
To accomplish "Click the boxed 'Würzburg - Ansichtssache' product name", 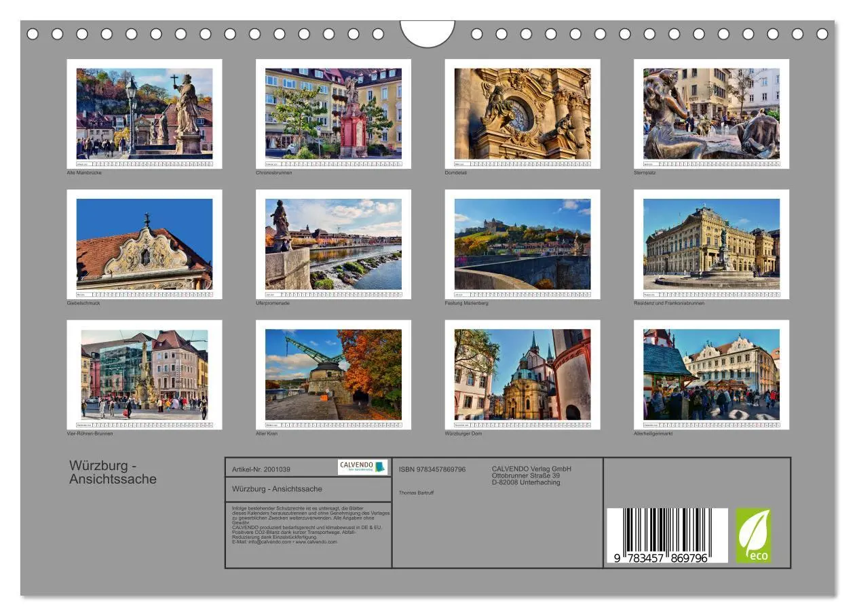I will coord(277,489).
